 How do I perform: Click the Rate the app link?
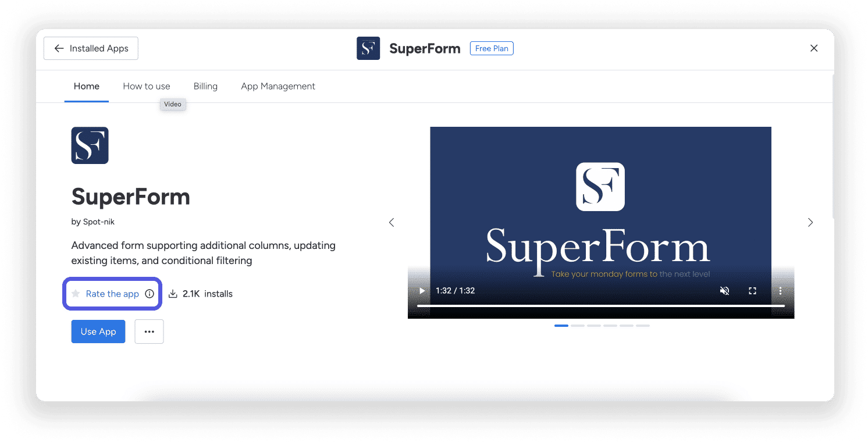(x=112, y=294)
